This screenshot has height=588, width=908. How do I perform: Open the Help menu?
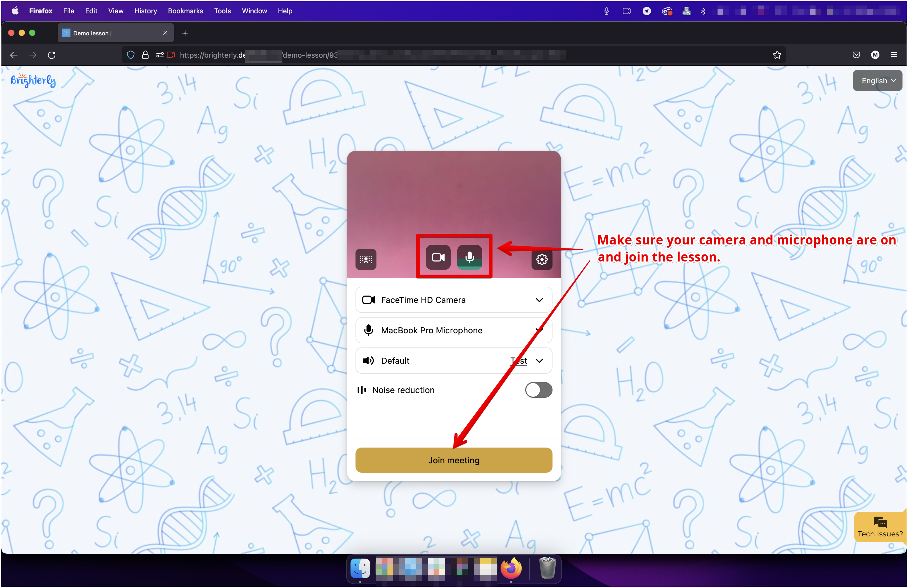[285, 11]
